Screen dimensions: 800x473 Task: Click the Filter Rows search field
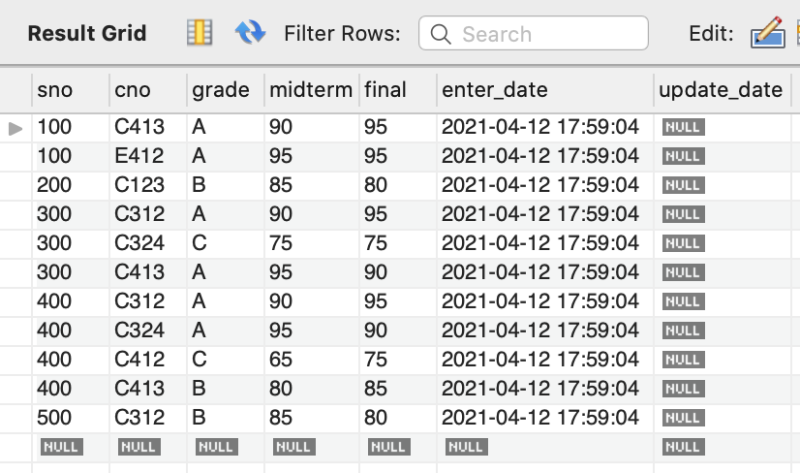click(533, 33)
